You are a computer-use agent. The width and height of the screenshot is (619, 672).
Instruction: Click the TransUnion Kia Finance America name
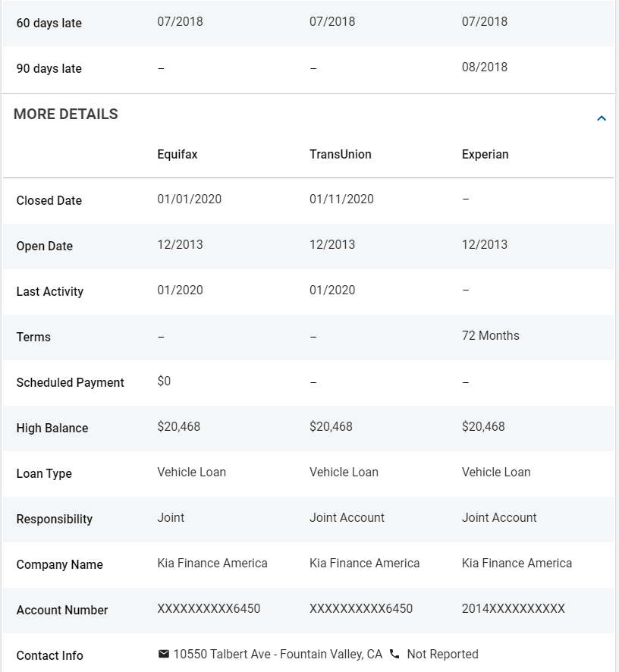click(x=364, y=563)
